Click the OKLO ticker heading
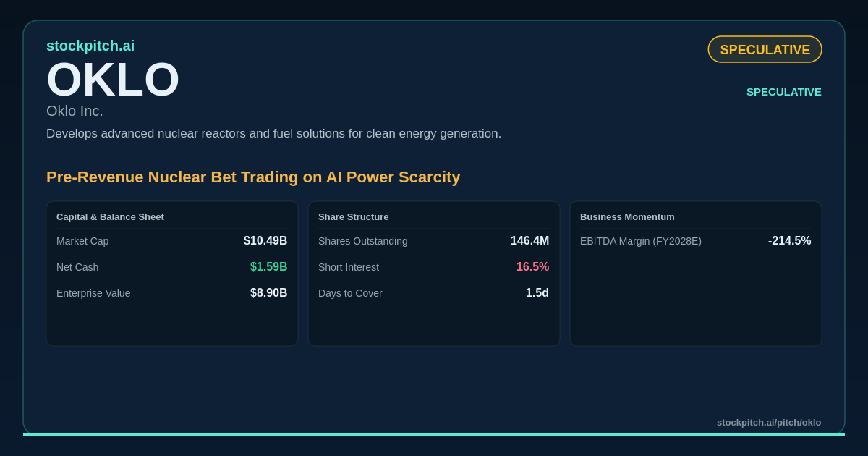The width and height of the screenshot is (868, 456). tap(113, 80)
